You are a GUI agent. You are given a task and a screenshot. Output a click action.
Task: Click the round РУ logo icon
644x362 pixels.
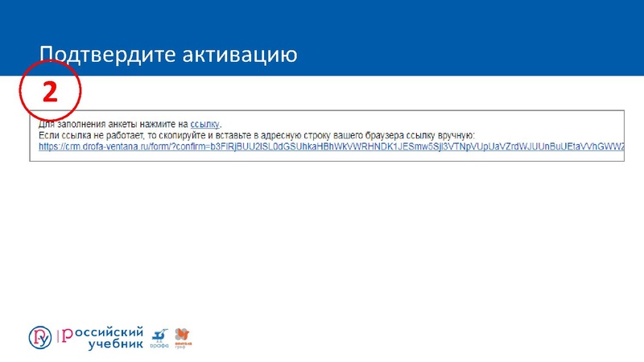(40, 338)
